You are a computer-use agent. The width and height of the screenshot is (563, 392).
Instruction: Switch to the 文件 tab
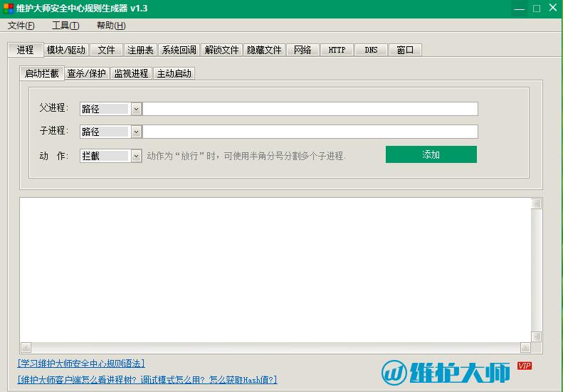pos(106,50)
